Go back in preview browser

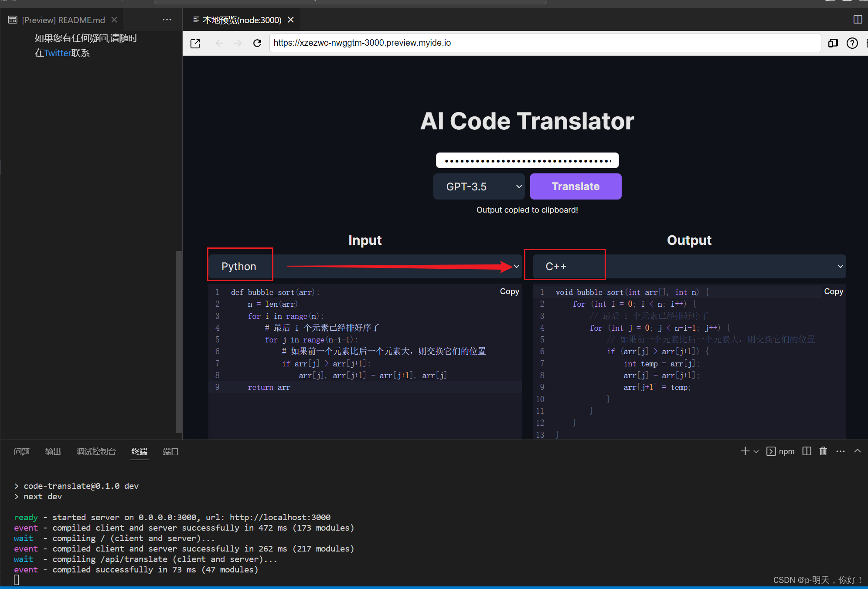[219, 43]
